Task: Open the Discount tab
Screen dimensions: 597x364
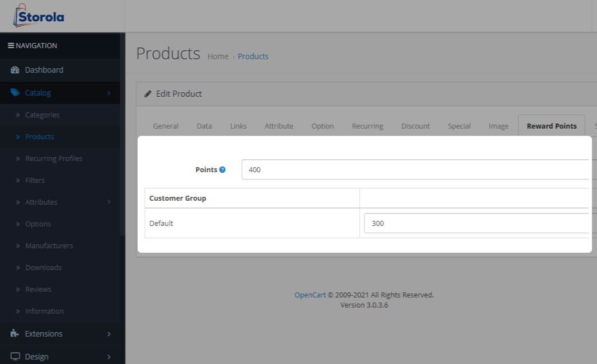Action: point(415,126)
